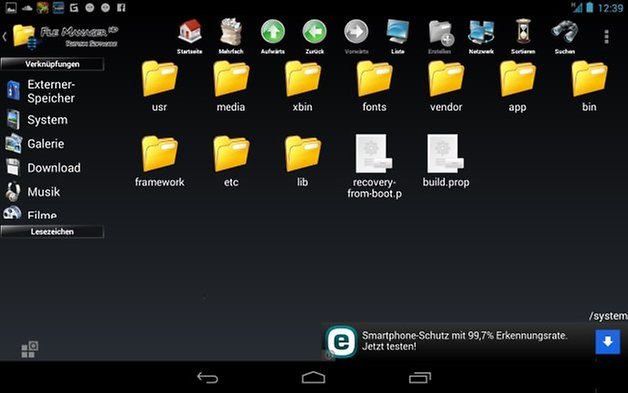The image size is (628, 393).
Task: Open the vendor folder
Action: point(446,86)
